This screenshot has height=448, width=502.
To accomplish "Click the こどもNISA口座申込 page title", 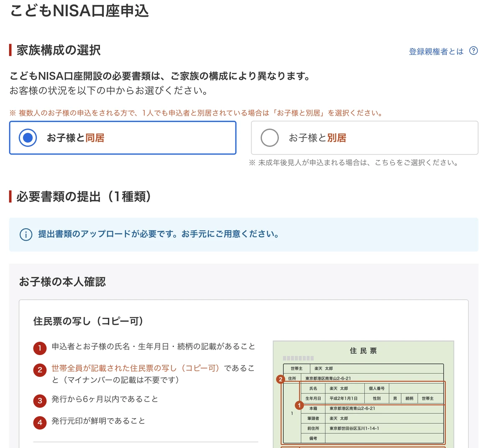I will [x=79, y=10].
